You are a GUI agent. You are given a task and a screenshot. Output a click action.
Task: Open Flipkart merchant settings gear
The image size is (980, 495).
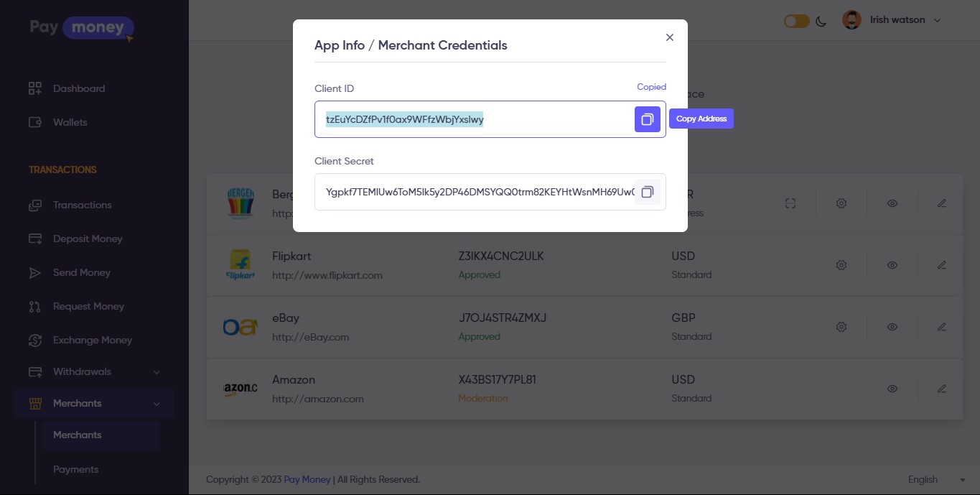pyautogui.click(x=841, y=265)
